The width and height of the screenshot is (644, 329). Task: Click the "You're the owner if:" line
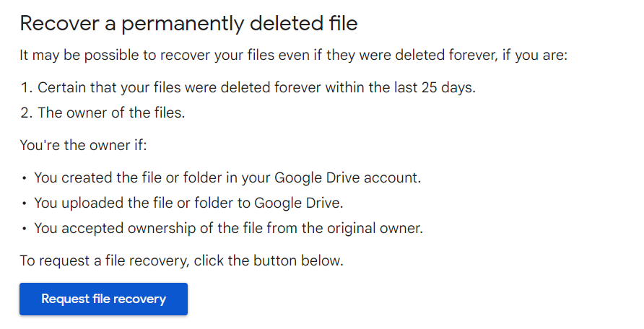pos(83,145)
